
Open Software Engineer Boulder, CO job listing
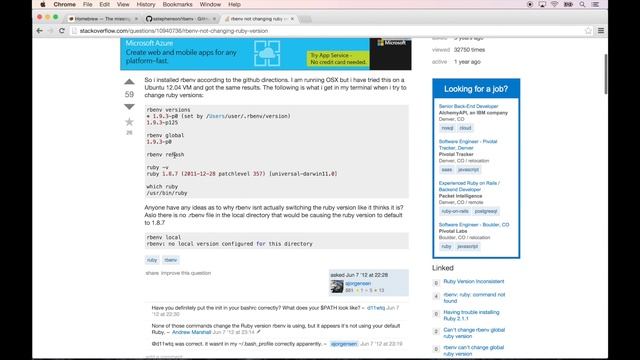[474, 224]
